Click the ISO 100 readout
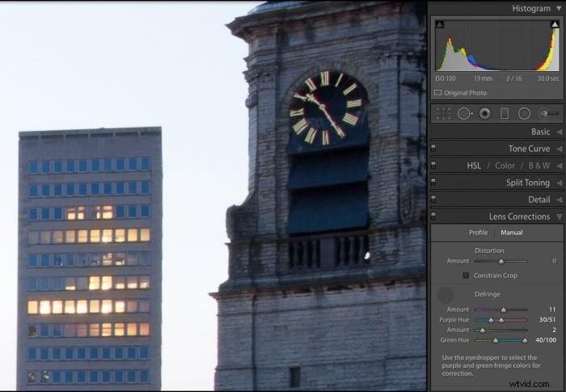Viewport: 566px width, 392px height. 445,78
